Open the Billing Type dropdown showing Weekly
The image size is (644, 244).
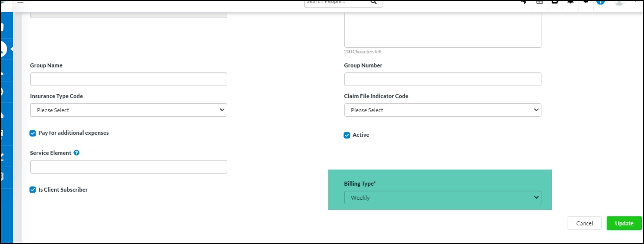click(442, 198)
